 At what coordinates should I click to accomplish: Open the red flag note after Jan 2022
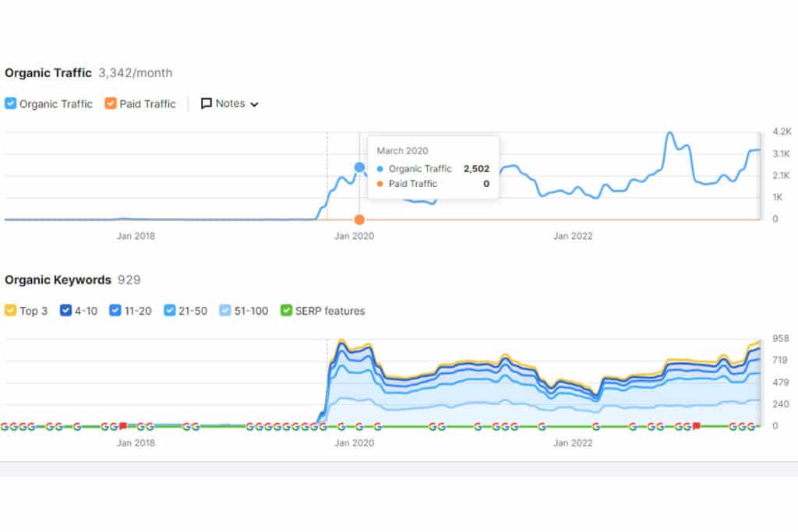[697, 426]
